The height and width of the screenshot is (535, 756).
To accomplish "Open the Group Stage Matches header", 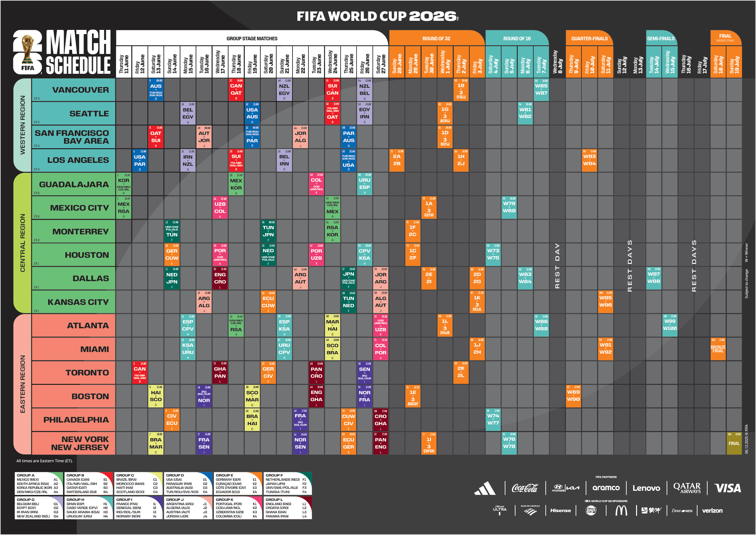I will (x=252, y=39).
